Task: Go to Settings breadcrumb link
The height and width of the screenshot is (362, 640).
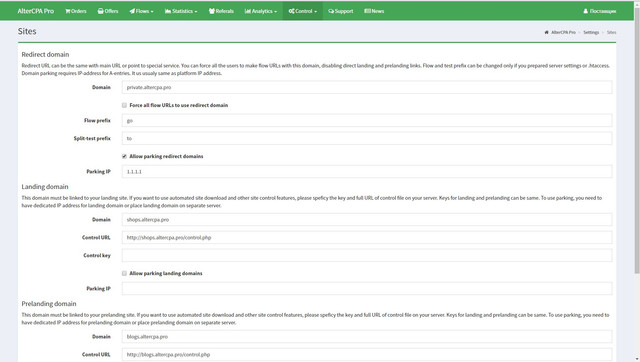Action: (591, 32)
